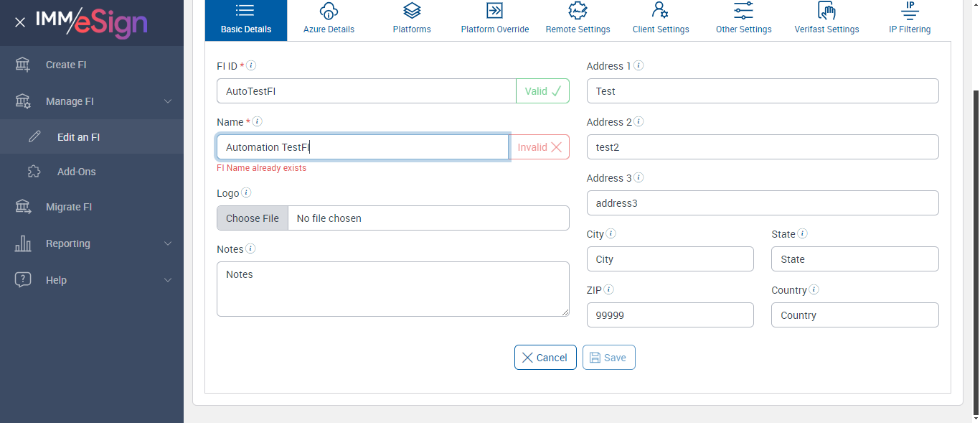
Task: Click the green Valid status indicator
Action: coord(543,91)
